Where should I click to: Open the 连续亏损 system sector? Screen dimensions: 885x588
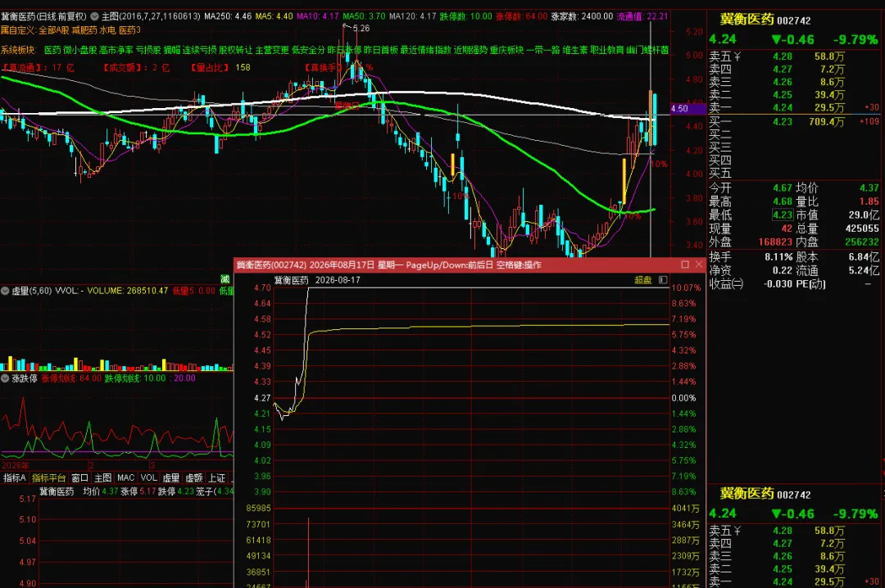click(x=199, y=50)
